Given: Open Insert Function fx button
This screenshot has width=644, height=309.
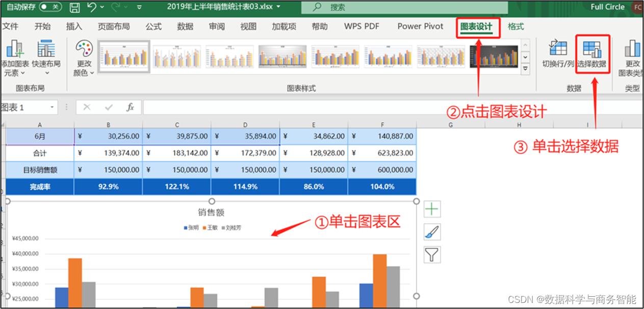Looking at the screenshot, I should 130,108.
